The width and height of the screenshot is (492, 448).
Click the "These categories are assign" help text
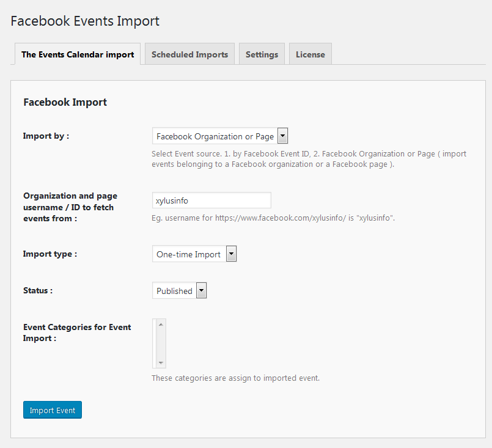pos(235,378)
